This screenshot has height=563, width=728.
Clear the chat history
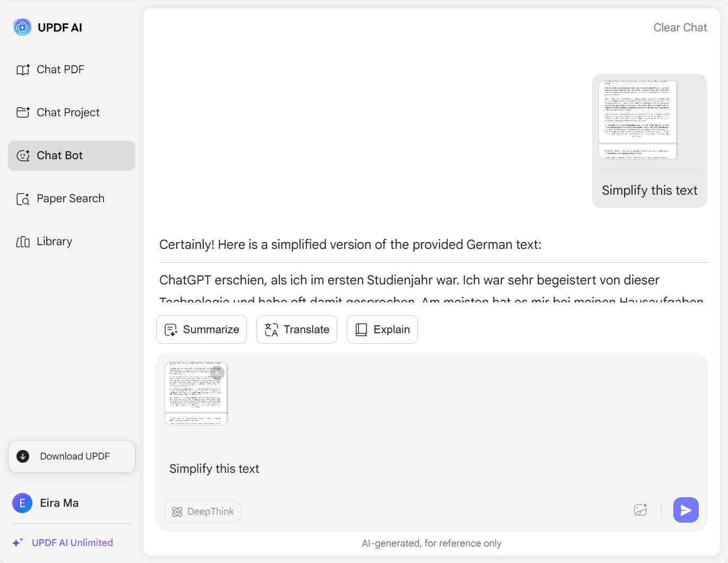(x=680, y=27)
